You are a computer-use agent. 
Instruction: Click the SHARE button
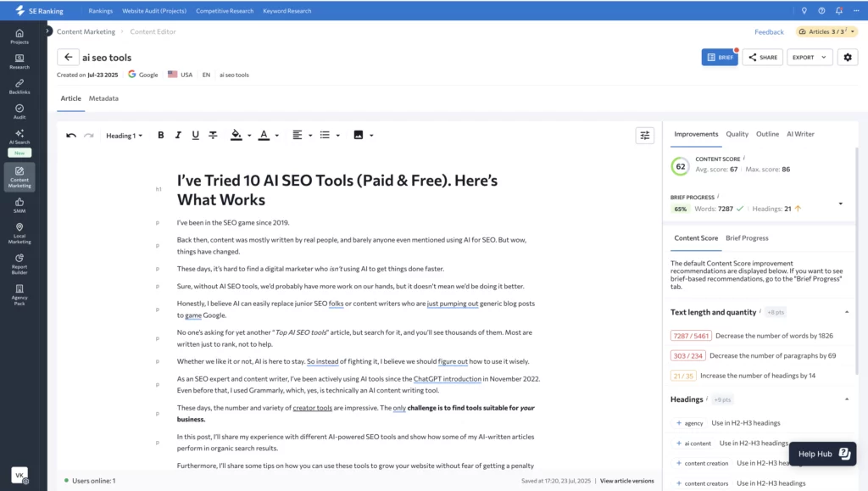765,57
